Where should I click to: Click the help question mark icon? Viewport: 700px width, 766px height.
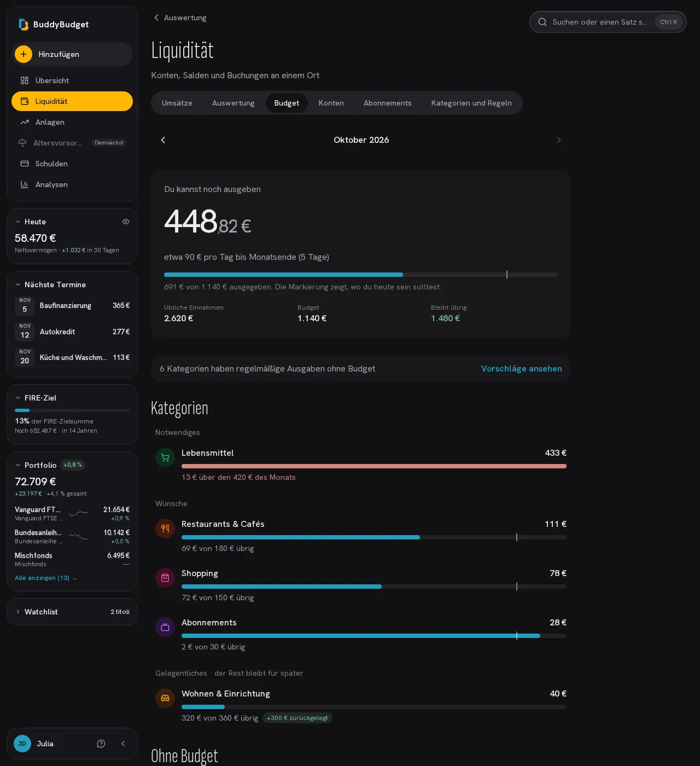tap(101, 744)
